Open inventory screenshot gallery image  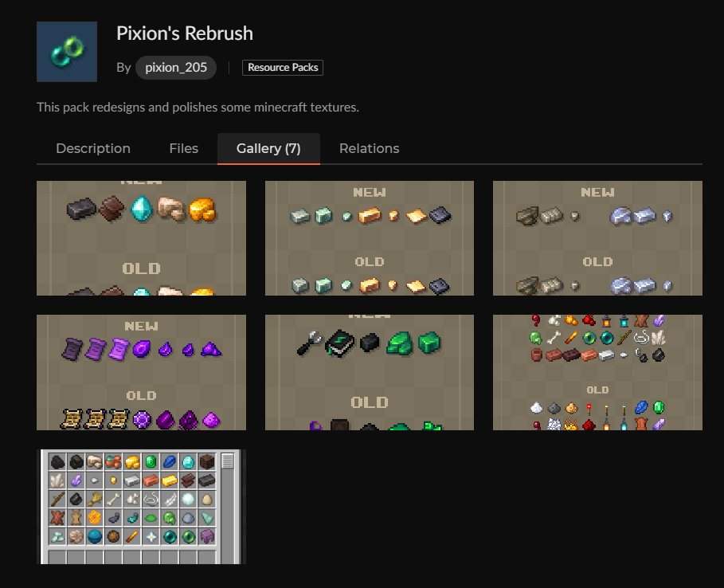pos(141,506)
